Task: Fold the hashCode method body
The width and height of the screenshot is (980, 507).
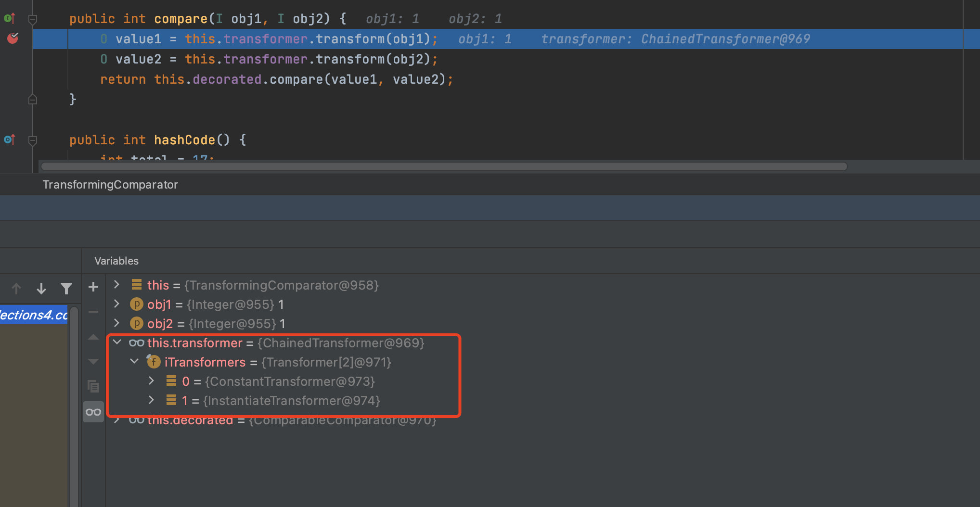Action: pyautogui.click(x=33, y=141)
